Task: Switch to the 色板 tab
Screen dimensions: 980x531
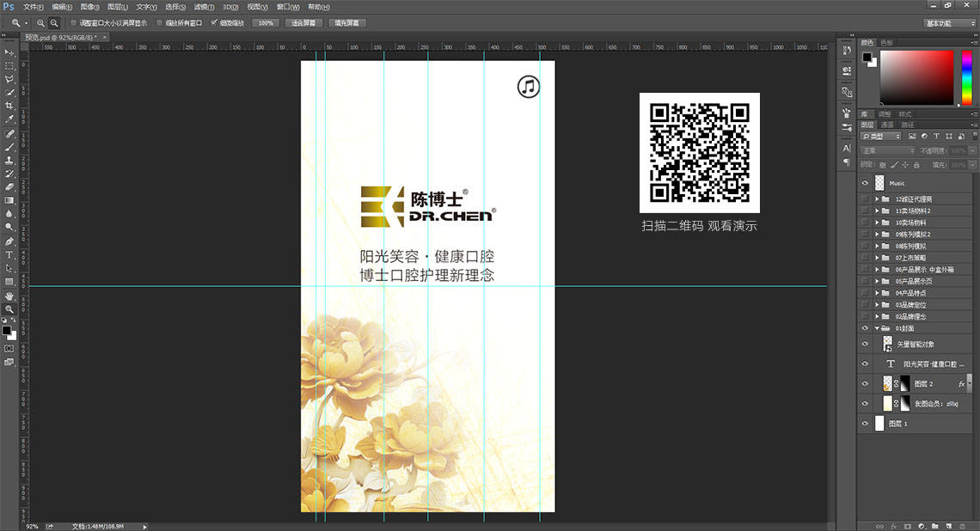Action: pyautogui.click(x=887, y=42)
